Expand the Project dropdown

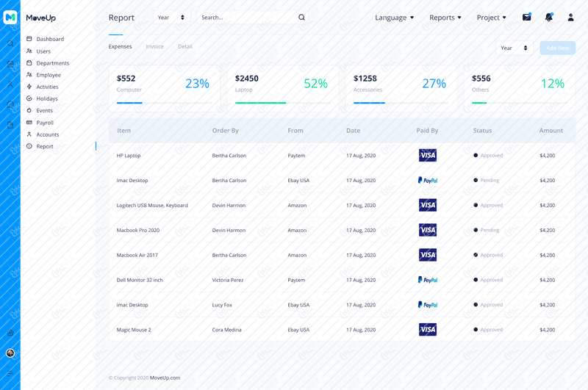[x=492, y=18]
